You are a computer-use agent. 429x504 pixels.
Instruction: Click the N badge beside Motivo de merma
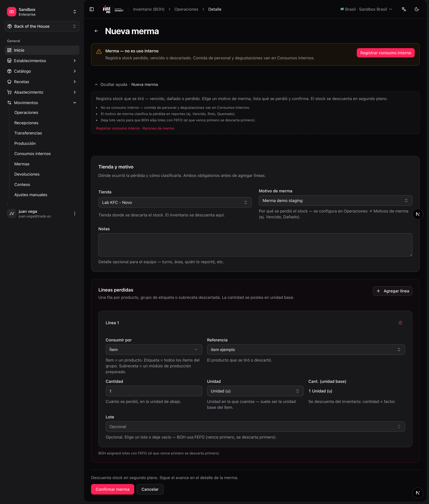coord(418,214)
